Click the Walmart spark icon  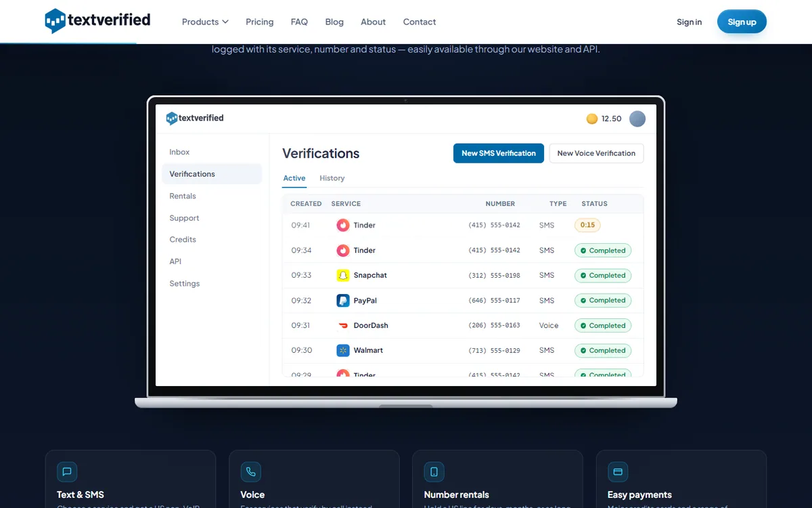pos(343,350)
